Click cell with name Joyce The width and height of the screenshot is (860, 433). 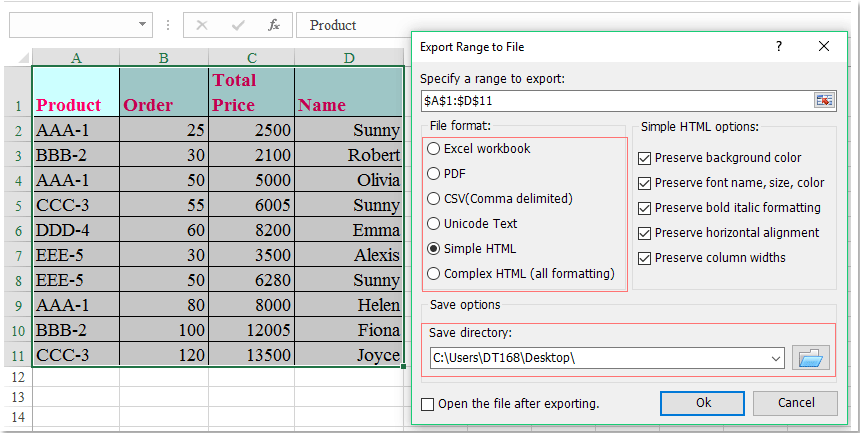pyautogui.click(x=349, y=355)
